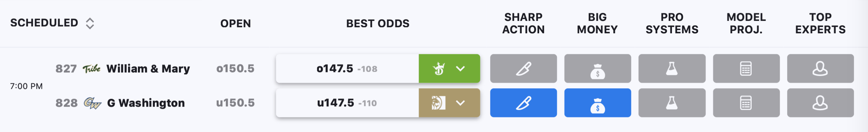Click the Sharp Action column header
This screenshot has width=868, height=132.
point(523,23)
